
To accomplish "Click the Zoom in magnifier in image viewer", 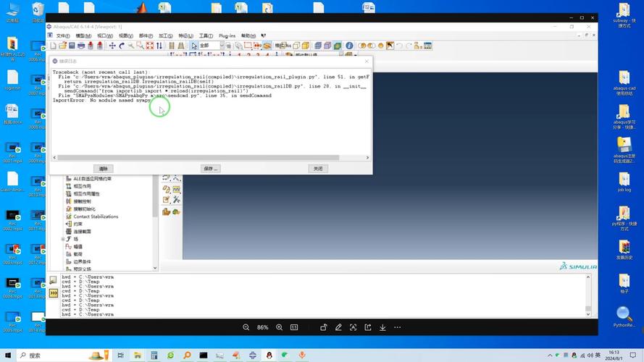I will (x=280, y=327).
